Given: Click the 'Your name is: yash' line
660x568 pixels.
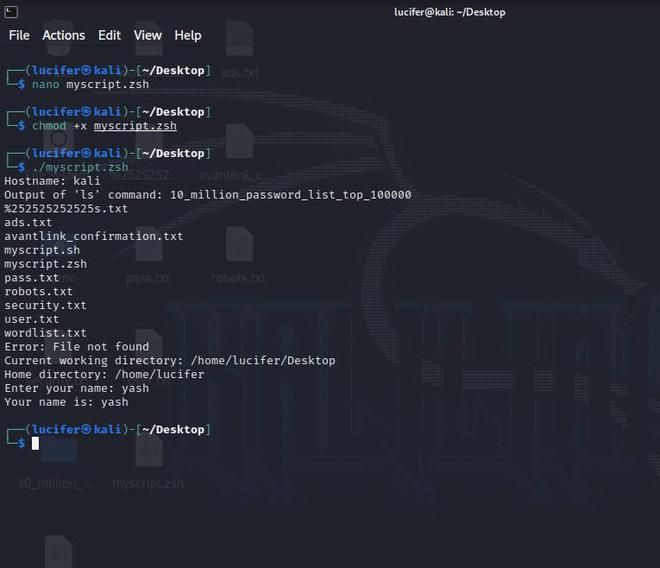Looking at the screenshot, I should pos(66,402).
